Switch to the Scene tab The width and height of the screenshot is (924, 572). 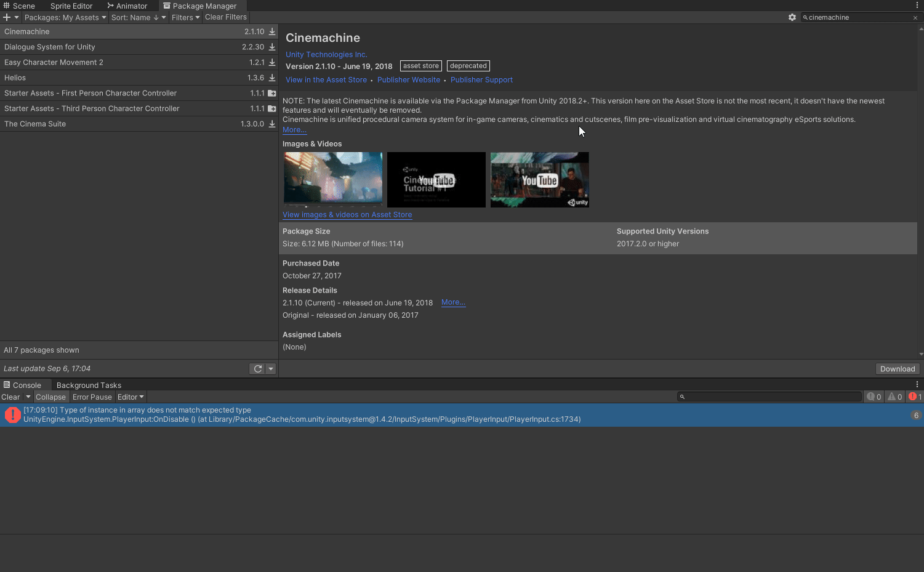19,6
